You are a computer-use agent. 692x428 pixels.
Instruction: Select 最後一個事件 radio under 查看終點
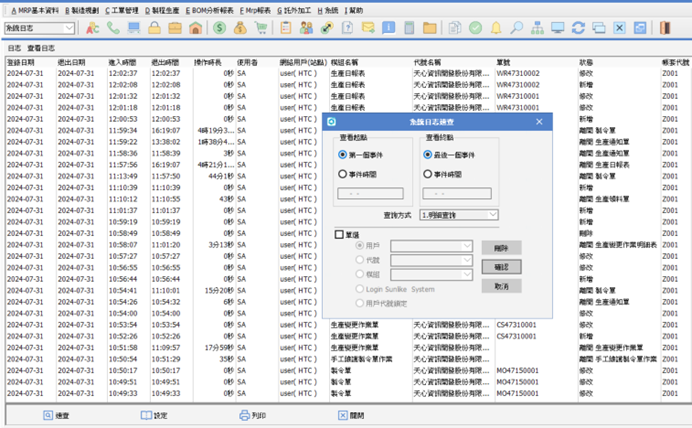(427, 155)
